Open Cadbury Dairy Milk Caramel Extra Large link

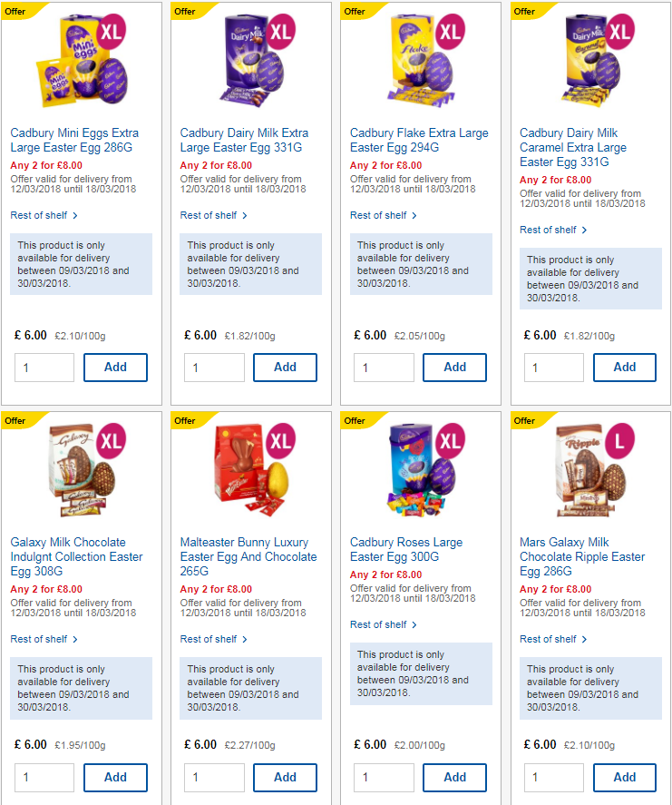[x=573, y=147]
